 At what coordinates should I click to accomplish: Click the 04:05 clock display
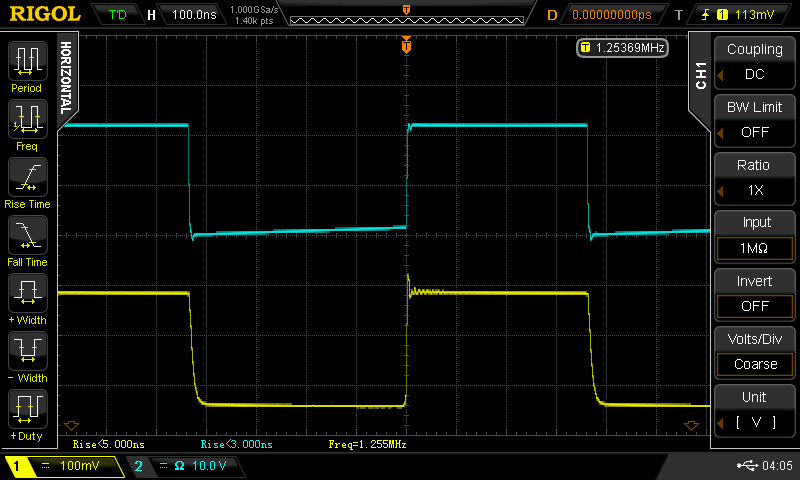pos(777,465)
